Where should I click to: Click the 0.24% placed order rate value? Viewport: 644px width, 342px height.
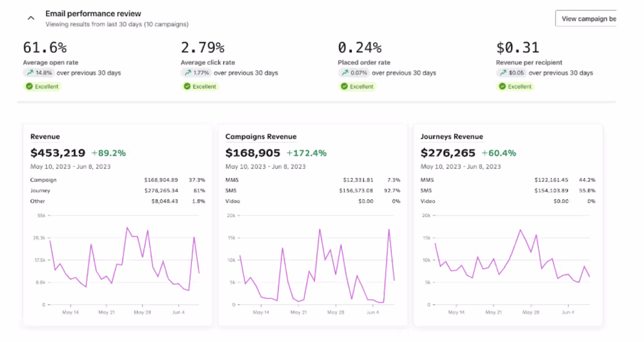360,47
